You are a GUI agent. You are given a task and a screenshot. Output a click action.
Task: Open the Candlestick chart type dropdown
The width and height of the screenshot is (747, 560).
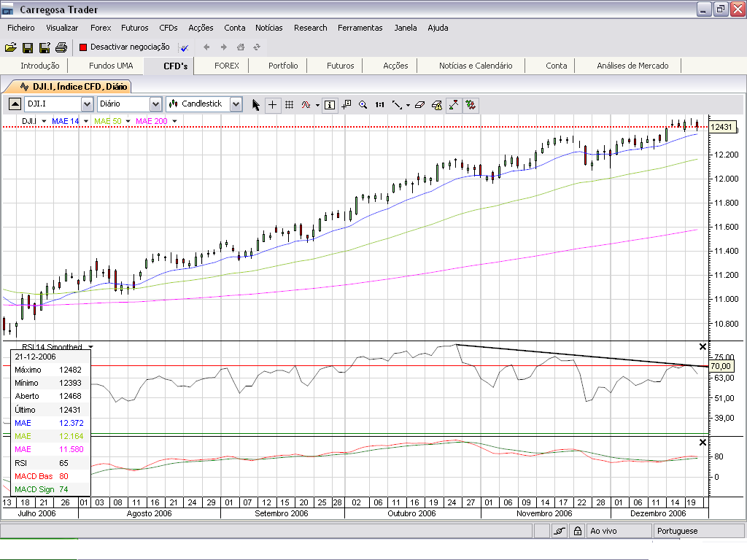click(x=235, y=104)
